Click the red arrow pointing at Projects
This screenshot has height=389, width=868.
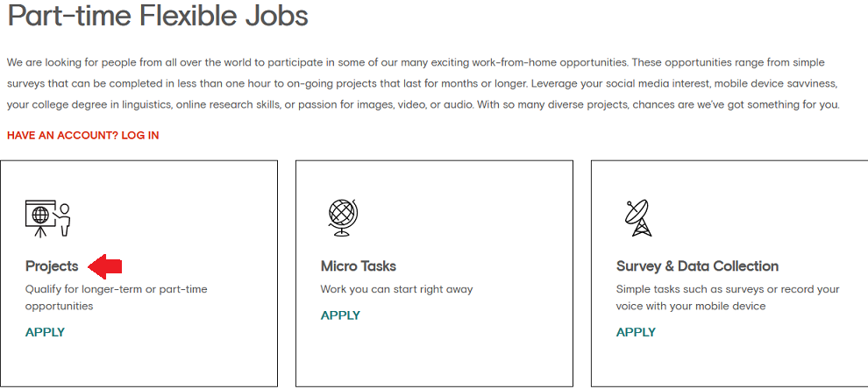pyautogui.click(x=105, y=266)
